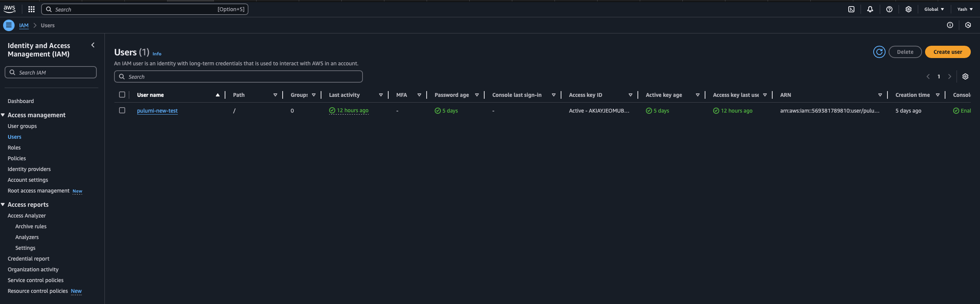This screenshot has height=304, width=980.
Task: Open the Yash account dropdown
Action: (x=965, y=9)
